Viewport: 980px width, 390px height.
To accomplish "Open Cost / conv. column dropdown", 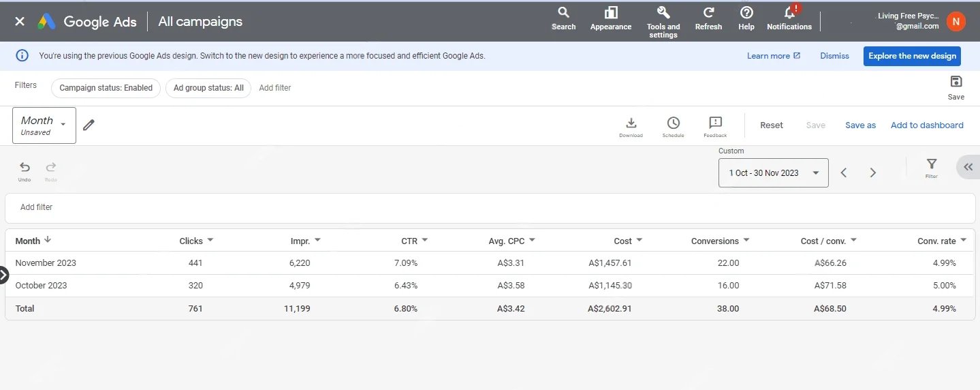I will [x=854, y=241].
